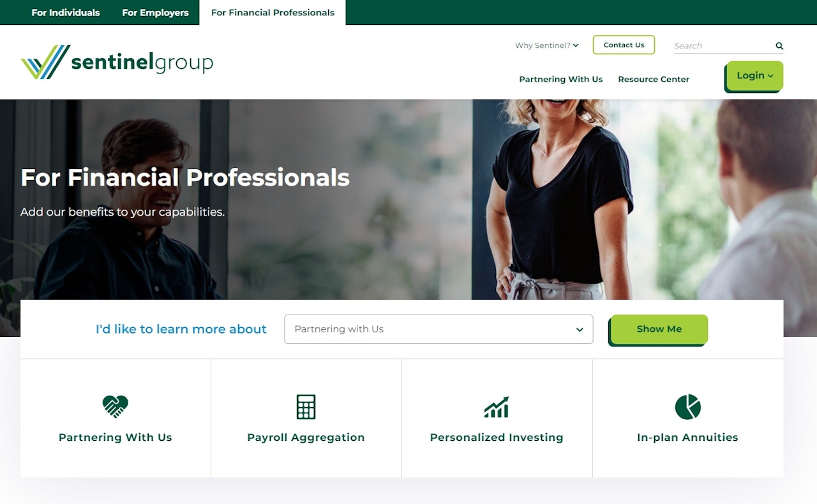Image resolution: width=817 pixels, height=504 pixels.
Task: Expand the Why Sentinel? dropdown
Action: [547, 45]
